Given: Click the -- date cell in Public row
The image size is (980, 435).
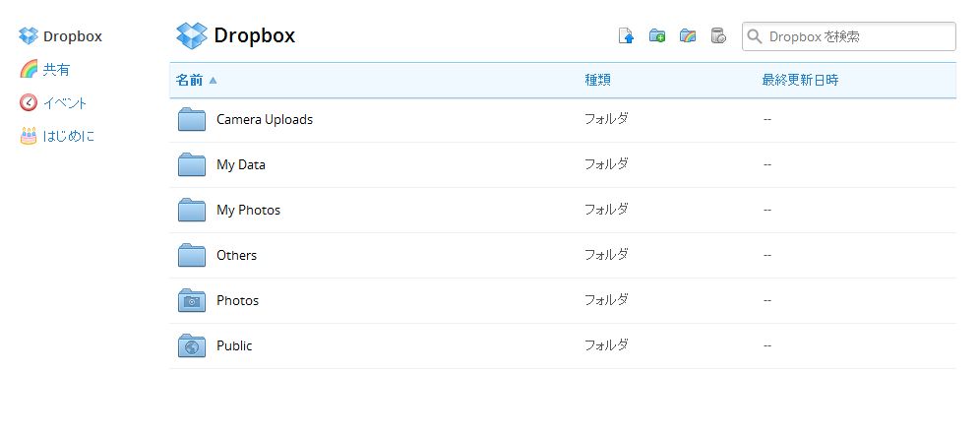Looking at the screenshot, I should pos(766,346).
